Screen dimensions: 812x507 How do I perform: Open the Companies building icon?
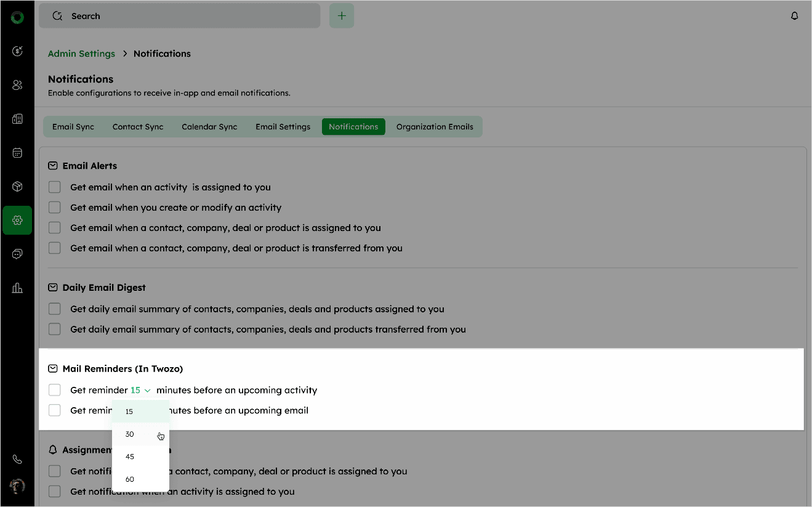pyautogui.click(x=17, y=119)
